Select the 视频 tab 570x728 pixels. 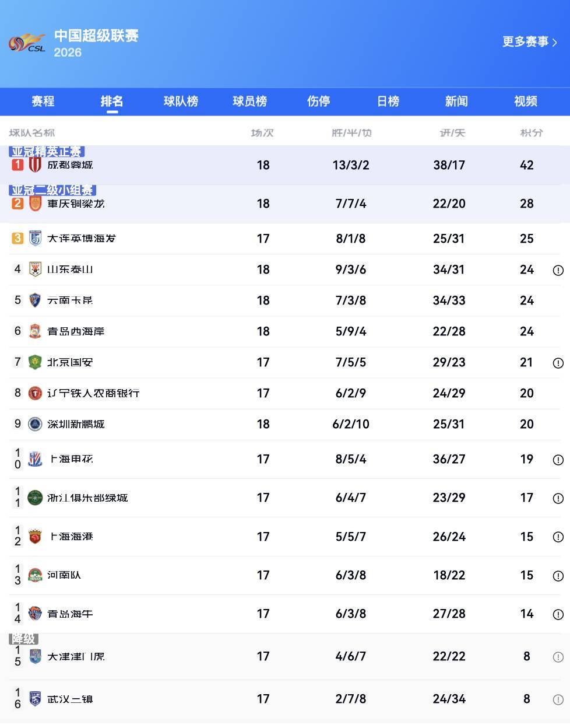[526, 101]
